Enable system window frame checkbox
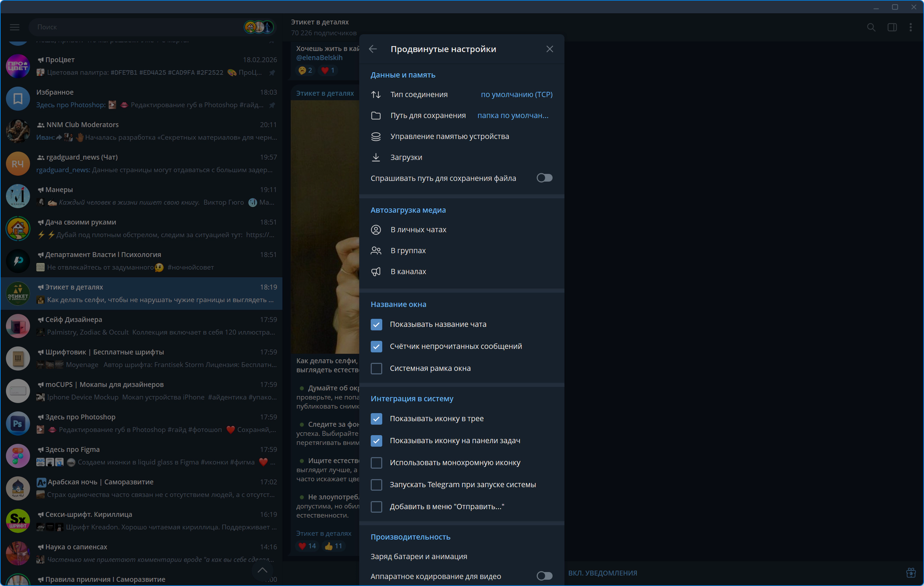The image size is (924, 586). pos(376,369)
